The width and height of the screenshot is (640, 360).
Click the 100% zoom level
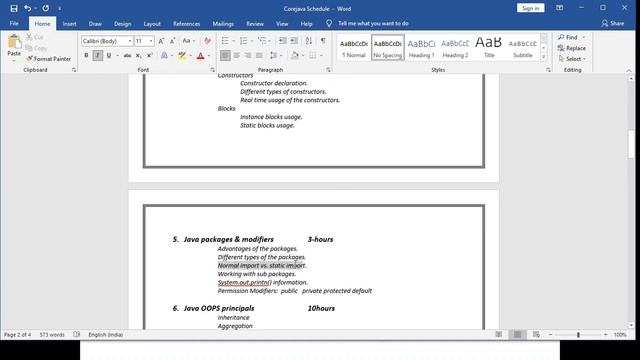tap(620, 335)
